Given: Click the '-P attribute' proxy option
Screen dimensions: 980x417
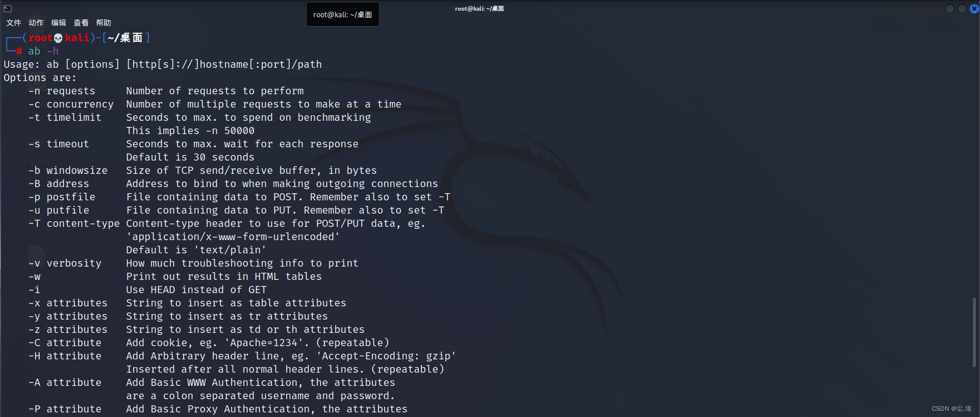Looking at the screenshot, I should click(218, 409).
